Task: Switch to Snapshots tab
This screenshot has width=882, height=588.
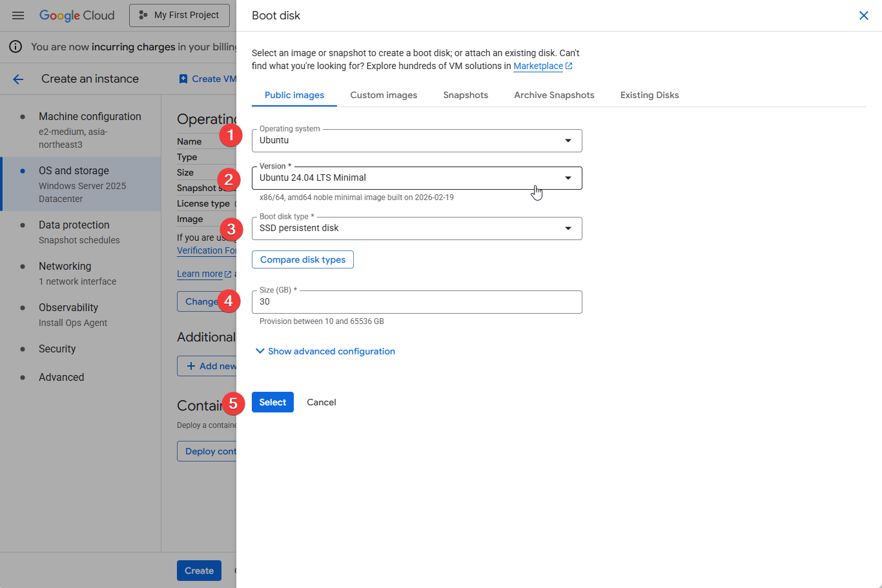Action: (x=466, y=95)
